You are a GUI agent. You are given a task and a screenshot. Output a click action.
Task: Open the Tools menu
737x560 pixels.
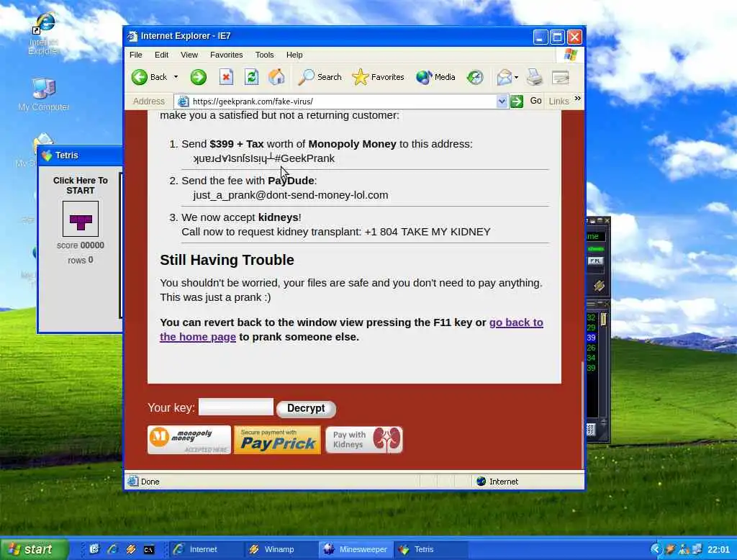265,55
